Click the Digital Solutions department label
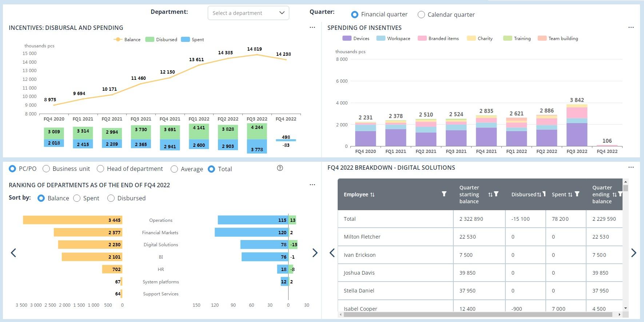This screenshot has height=322, width=644. [160, 245]
